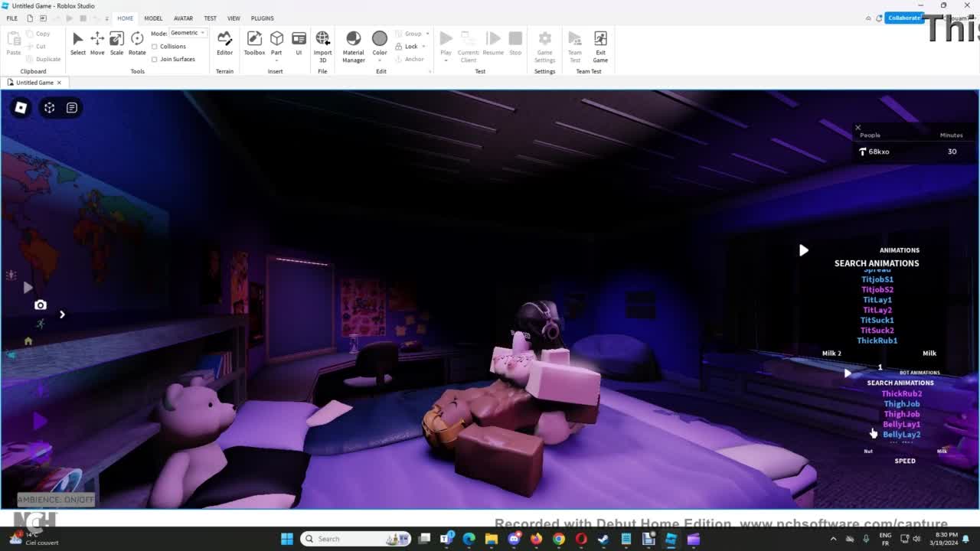Toggle the Ambience ON/OFF button
Image resolution: width=980 pixels, height=551 pixels.
point(56,500)
